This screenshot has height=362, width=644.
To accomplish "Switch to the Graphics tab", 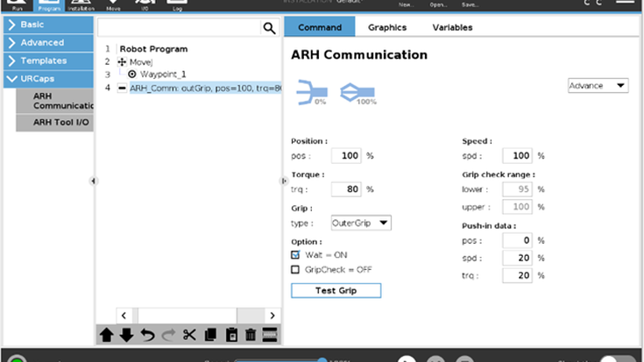I will (387, 27).
